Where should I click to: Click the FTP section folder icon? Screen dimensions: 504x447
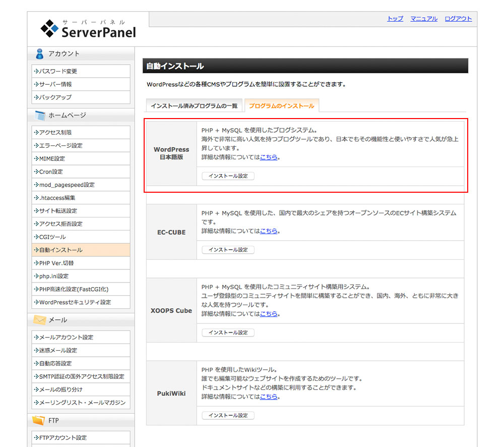point(39,420)
